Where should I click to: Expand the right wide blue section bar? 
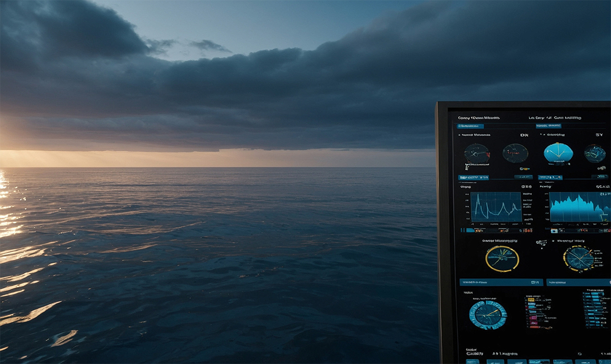point(578,282)
